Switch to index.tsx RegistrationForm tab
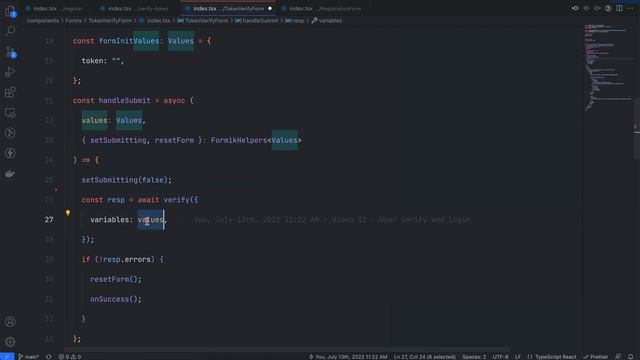 coord(322,9)
